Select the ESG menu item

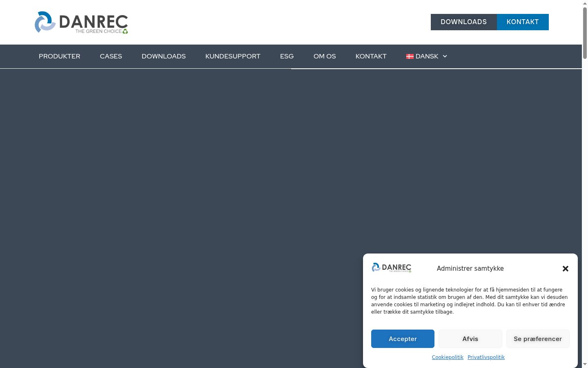(287, 56)
